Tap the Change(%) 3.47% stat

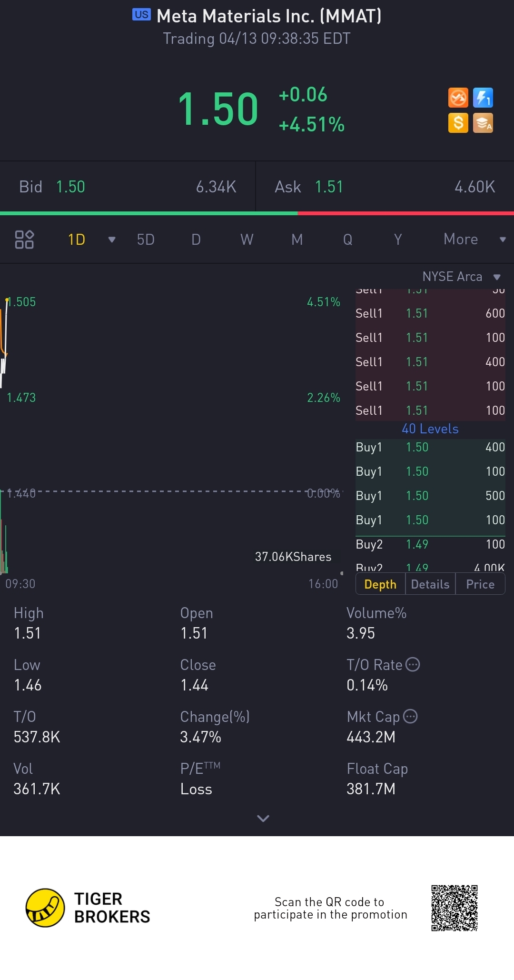pos(215,727)
